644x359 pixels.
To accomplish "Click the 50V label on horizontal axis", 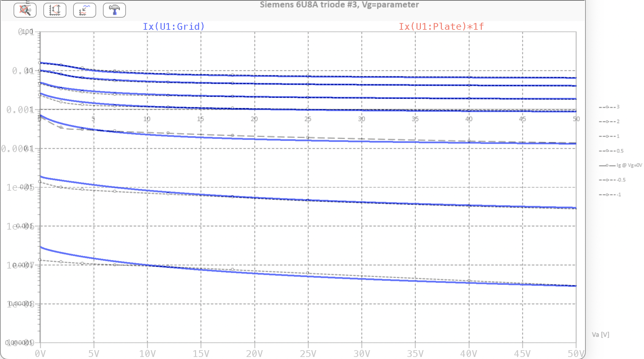I will tap(576, 354).
